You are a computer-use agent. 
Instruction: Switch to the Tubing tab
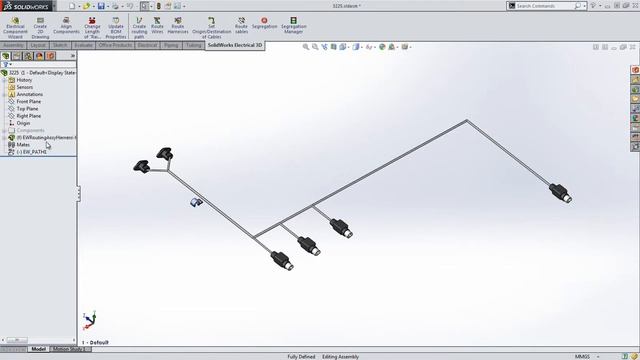point(193,45)
